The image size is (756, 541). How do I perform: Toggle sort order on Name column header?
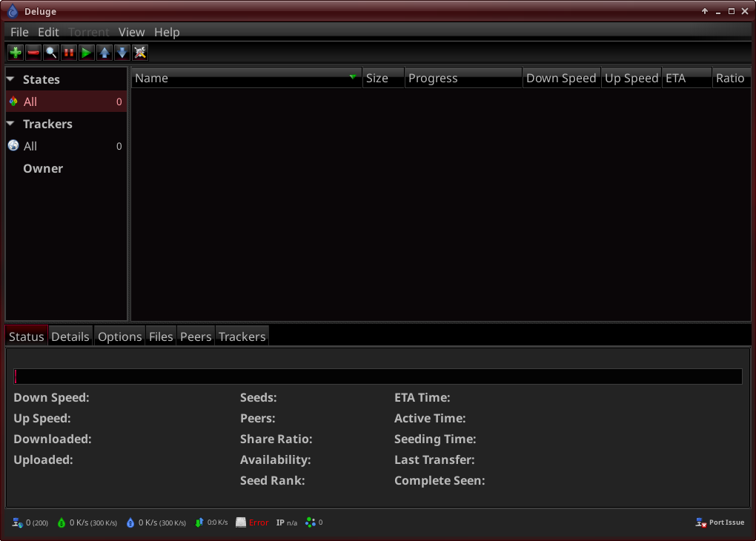click(245, 79)
